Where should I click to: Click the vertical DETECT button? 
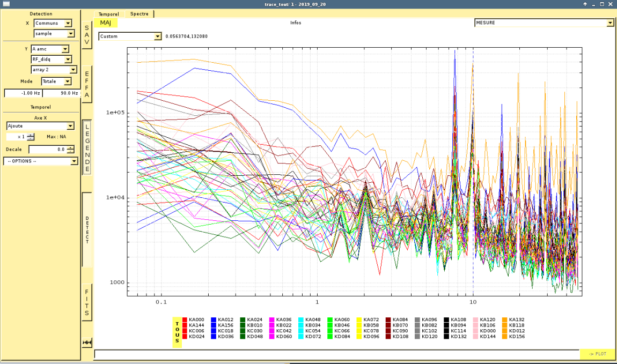[87, 229]
